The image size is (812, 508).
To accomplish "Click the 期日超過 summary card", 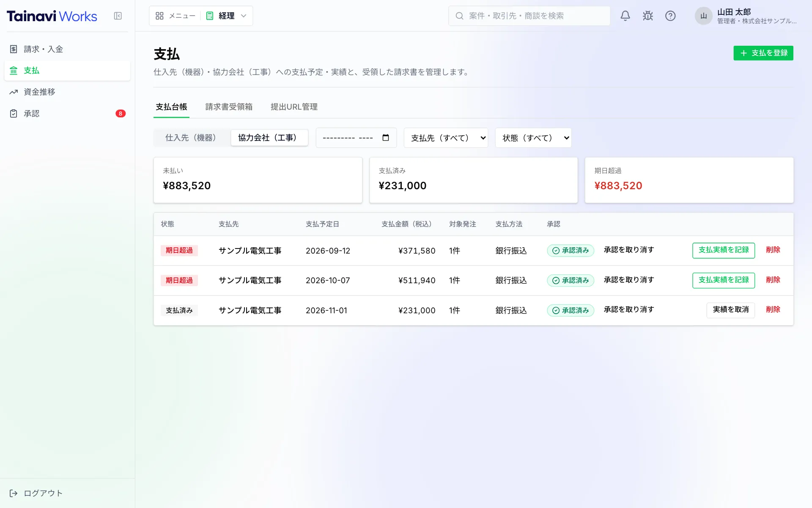I will (689, 180).
